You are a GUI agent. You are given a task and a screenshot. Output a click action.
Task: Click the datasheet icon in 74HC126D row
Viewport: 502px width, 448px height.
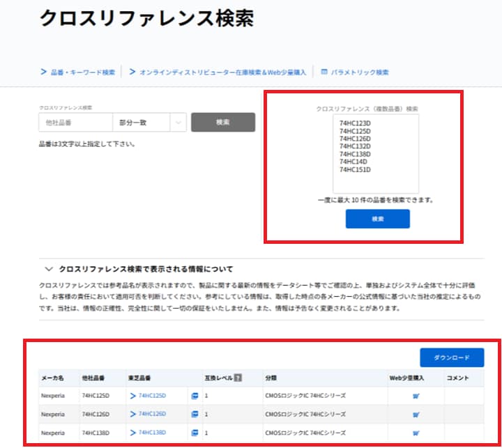195,414
